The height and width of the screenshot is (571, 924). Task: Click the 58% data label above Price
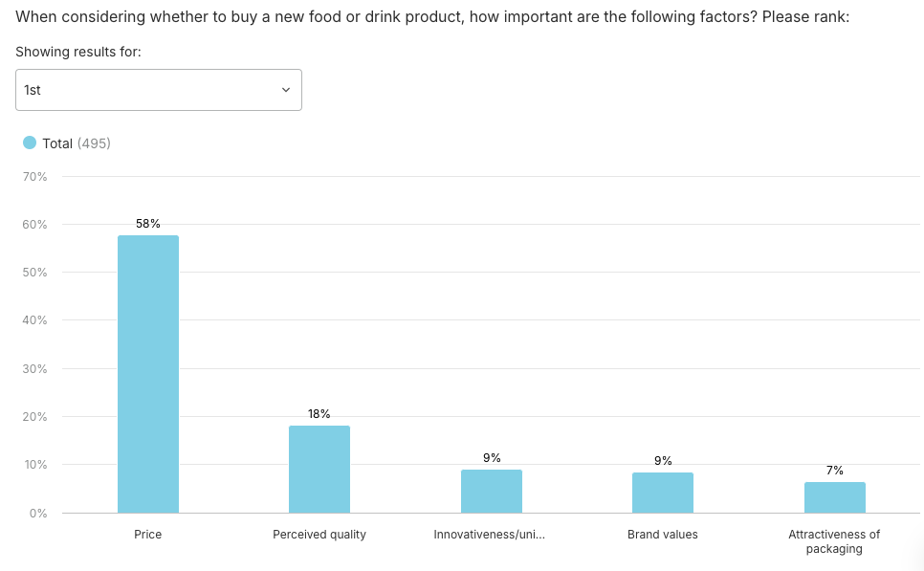click(147, 223)
